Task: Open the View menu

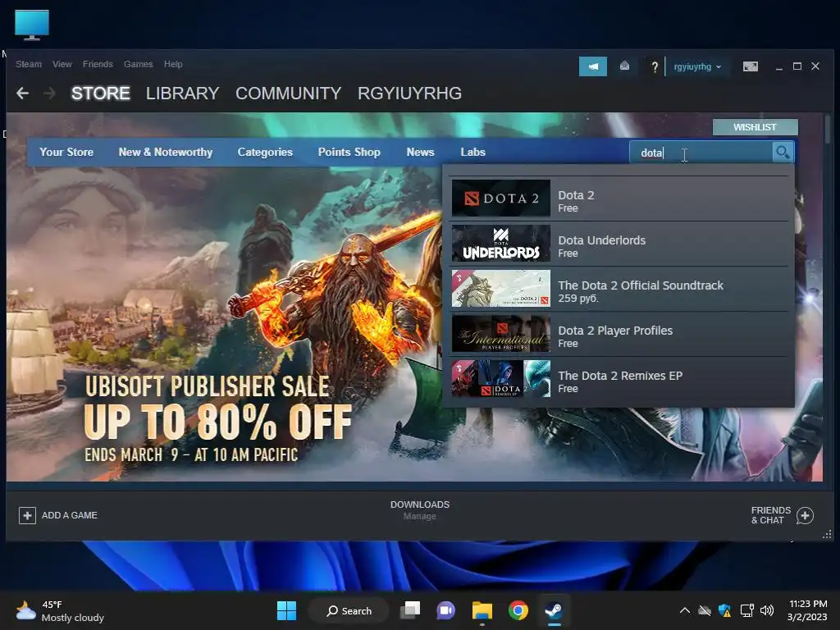Action: point(62,64)
